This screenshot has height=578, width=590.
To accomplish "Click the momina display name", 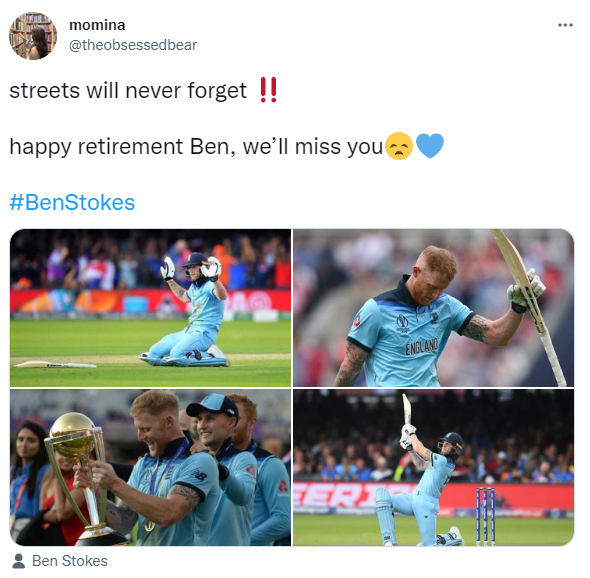I will (97, 25).
